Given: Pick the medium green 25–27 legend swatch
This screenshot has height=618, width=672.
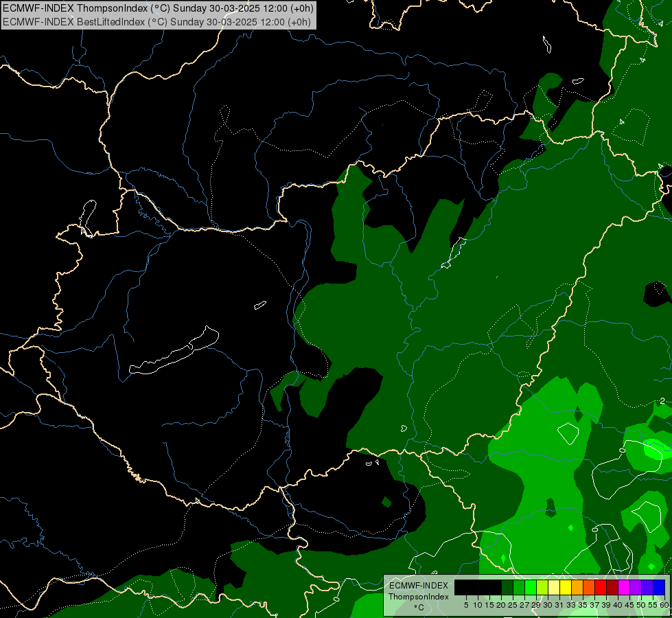Looking at the screenshot, I should [519, 588].
